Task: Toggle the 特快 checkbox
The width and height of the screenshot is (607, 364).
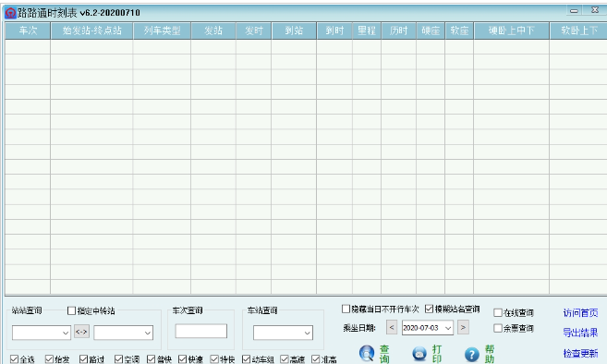Action: click(x=214, y=359)
